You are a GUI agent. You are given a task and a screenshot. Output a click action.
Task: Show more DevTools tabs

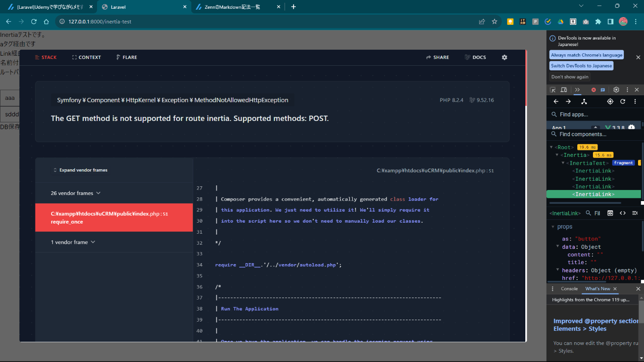[x=578, y=90]
